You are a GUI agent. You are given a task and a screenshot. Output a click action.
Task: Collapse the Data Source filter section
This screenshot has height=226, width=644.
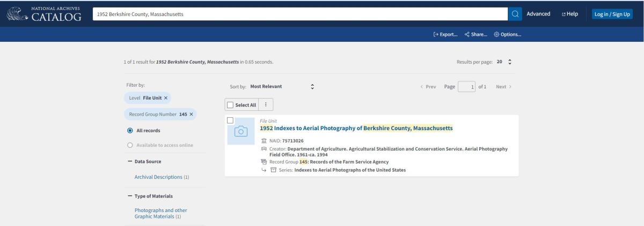pyautogui.click(x=130, y=161)
